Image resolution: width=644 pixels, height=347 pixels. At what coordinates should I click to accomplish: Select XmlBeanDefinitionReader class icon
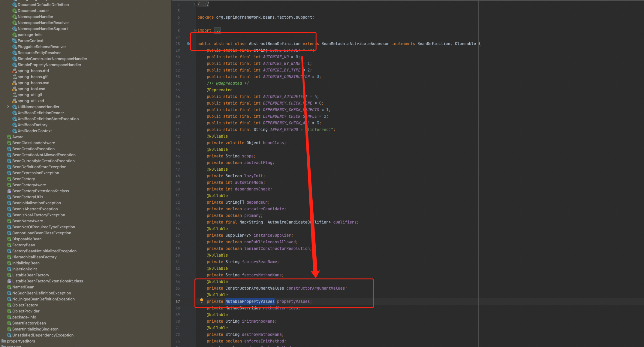[x=14, y=113]
